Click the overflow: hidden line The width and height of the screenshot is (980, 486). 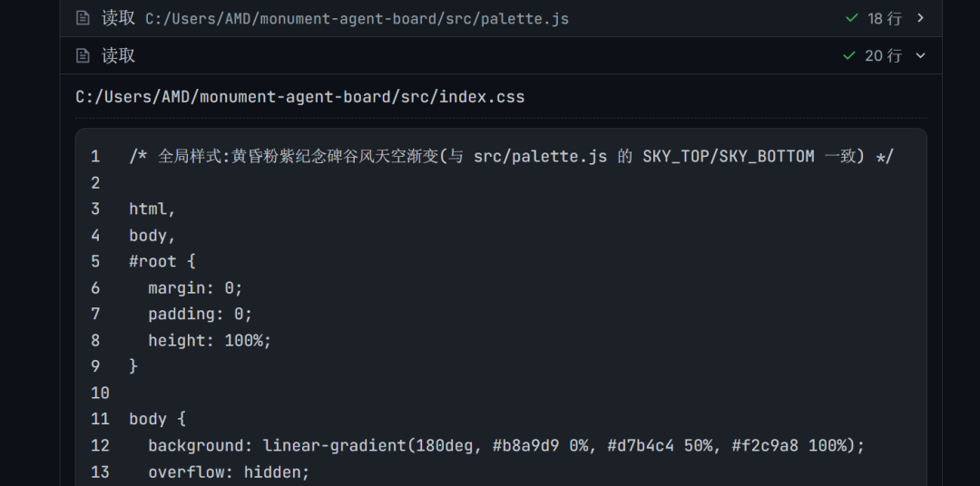click(x=229, y=471)
